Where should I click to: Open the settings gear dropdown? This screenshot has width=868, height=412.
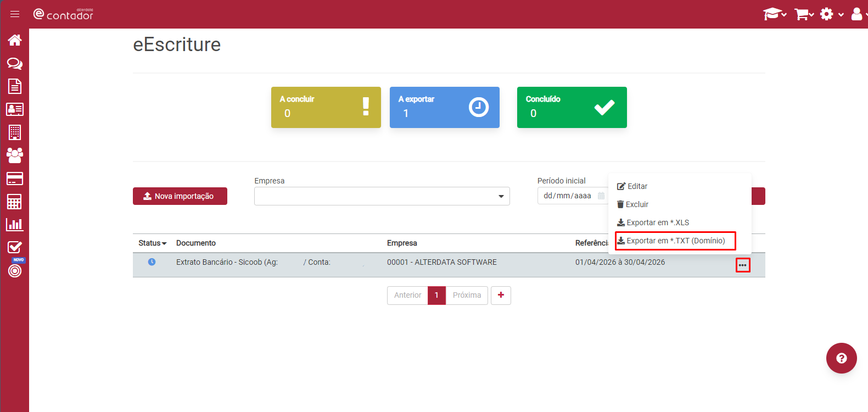831,14
